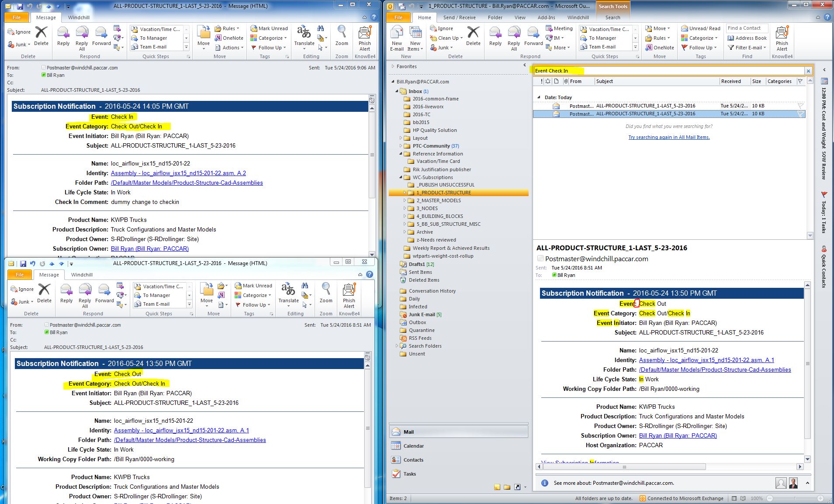Open Add-Ins tab in main Outlook
This screenshot has width=834, height=504.
click(x=546, y=17)
